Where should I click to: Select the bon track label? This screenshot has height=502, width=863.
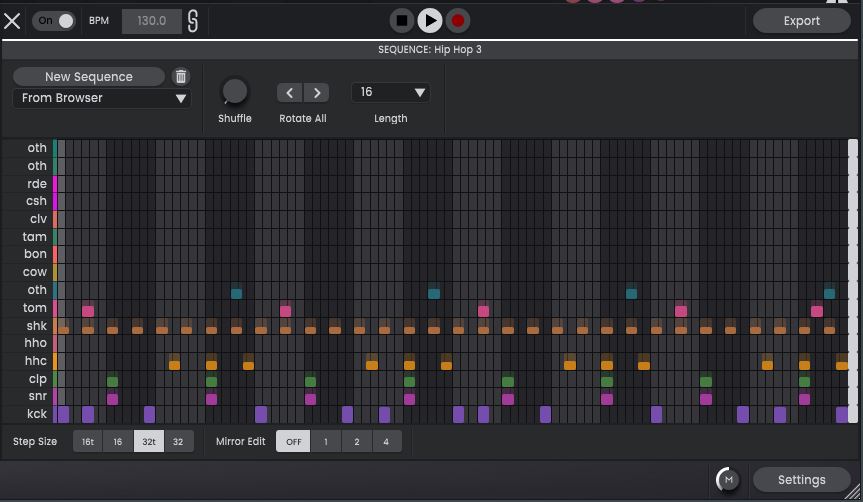[x=35, y=254]
